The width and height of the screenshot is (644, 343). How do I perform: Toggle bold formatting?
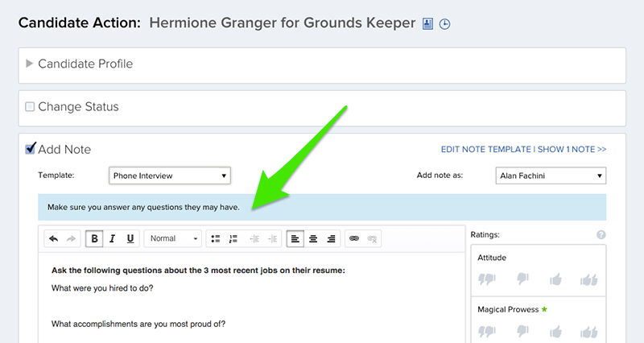[x=94, y=238]
